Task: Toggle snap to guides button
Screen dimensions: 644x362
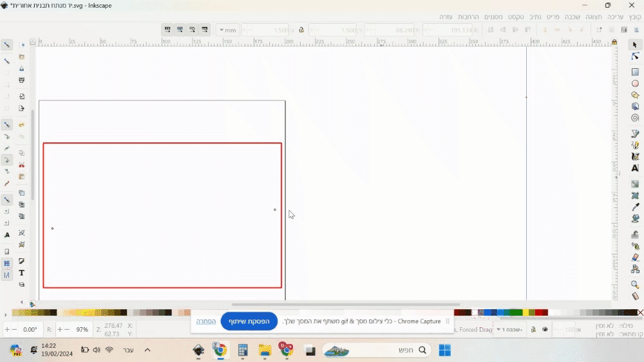Action: (7, 275)
